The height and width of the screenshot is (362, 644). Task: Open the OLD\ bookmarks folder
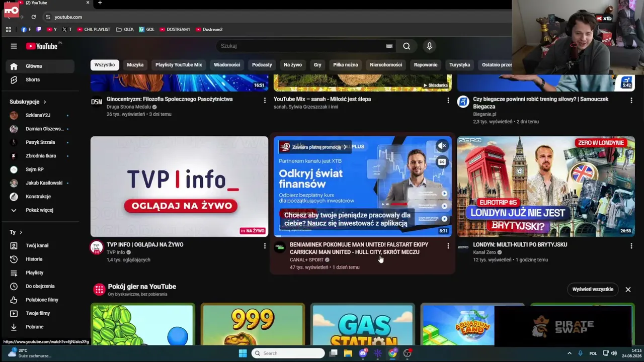coord(125,30)
